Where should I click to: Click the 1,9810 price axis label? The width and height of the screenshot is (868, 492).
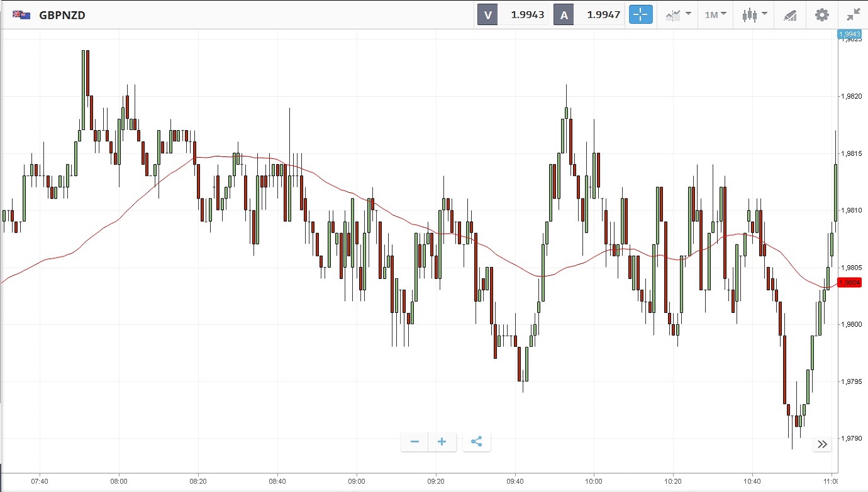coord(851,210)
